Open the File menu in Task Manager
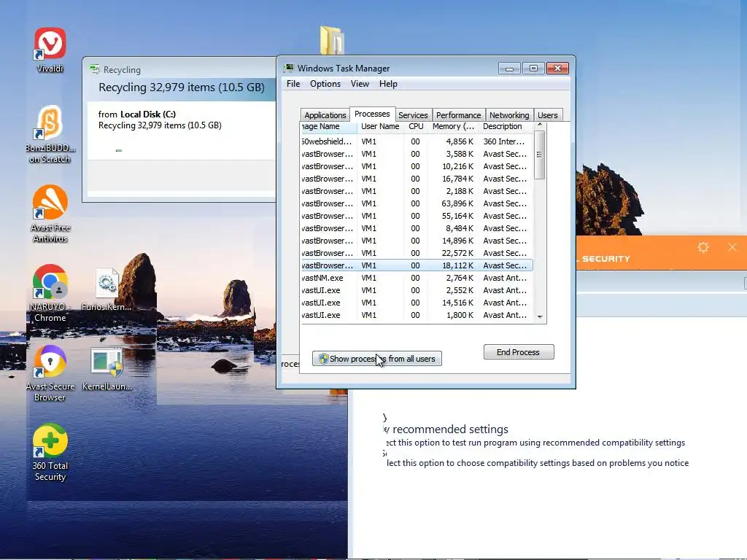Viewport: 747px width, 560px height. point(293,84)
